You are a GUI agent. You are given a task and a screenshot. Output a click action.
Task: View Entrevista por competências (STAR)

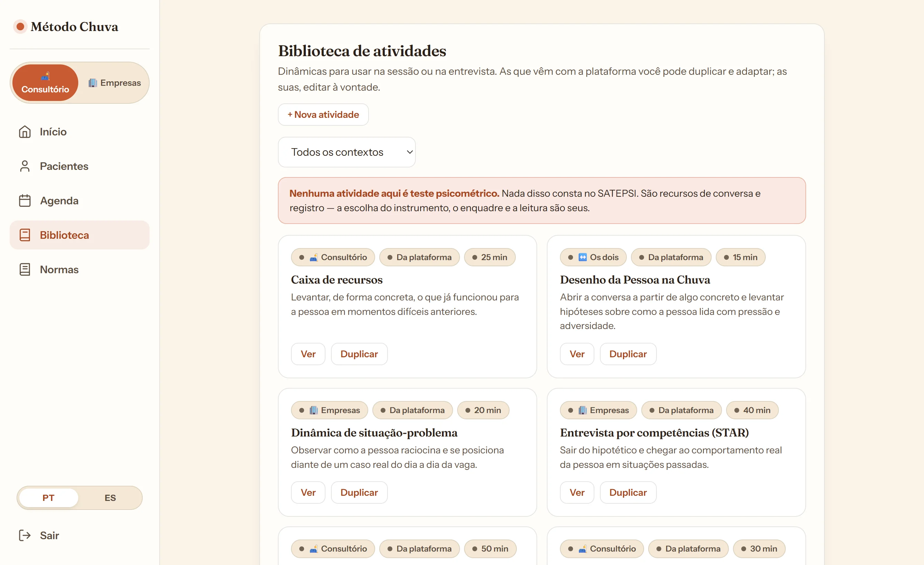point(577,493)
